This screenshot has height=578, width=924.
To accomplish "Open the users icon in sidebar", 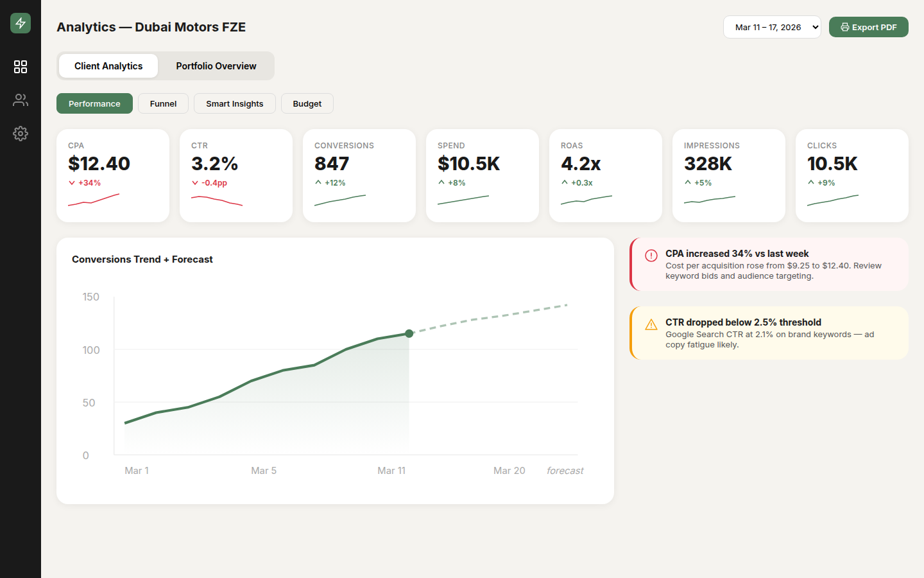I will click(x=21, y=100).
